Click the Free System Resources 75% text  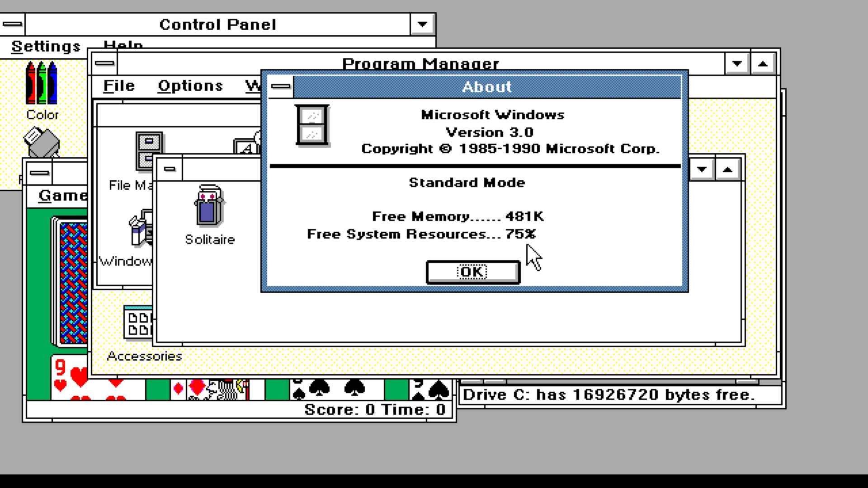421,234
